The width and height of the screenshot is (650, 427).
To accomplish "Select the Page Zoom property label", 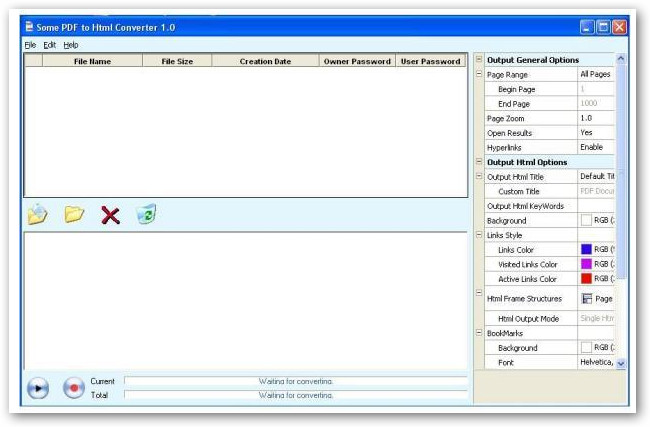I will [x=505, y=119].
